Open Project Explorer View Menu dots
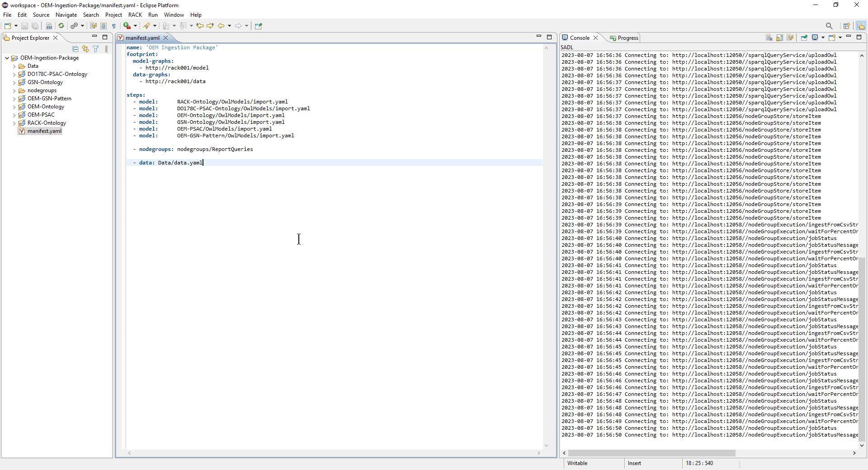The height and width of the screenshot is (470, 868). [106, 49]
